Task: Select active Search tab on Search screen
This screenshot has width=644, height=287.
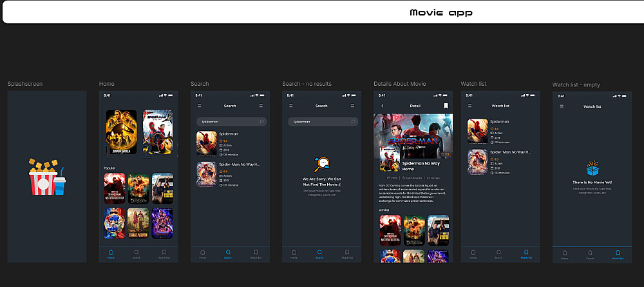Action: pos(228,254)
